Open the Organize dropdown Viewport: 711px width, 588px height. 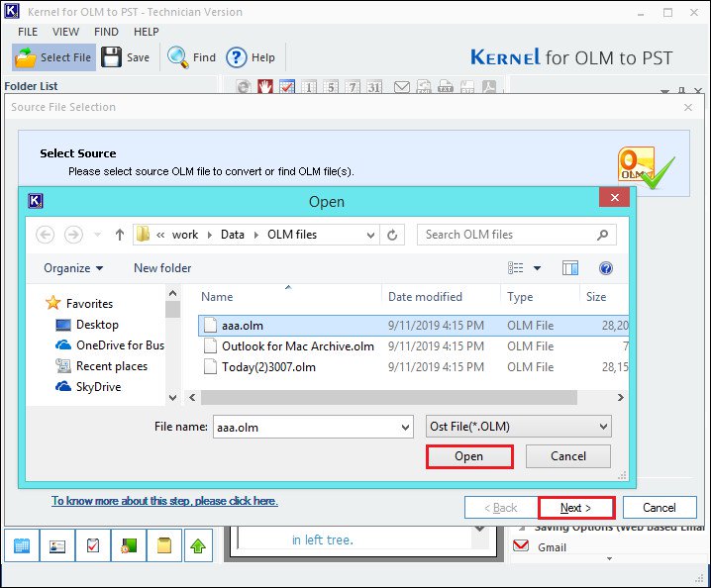(73, 268)
